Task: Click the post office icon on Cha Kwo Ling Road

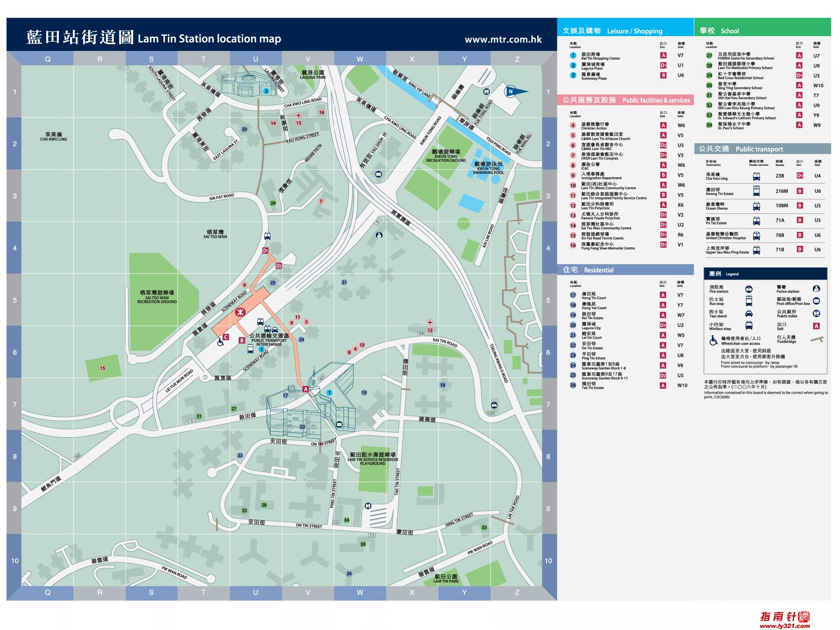Action: (x=378, y=174)
